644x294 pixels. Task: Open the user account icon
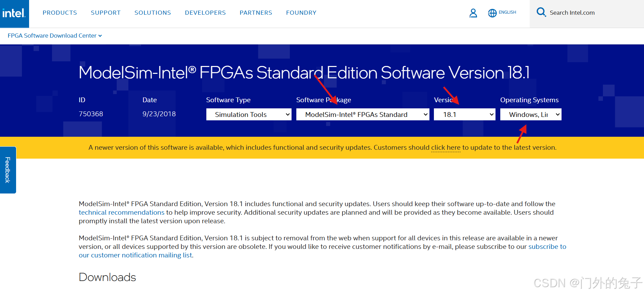[473, 13]
